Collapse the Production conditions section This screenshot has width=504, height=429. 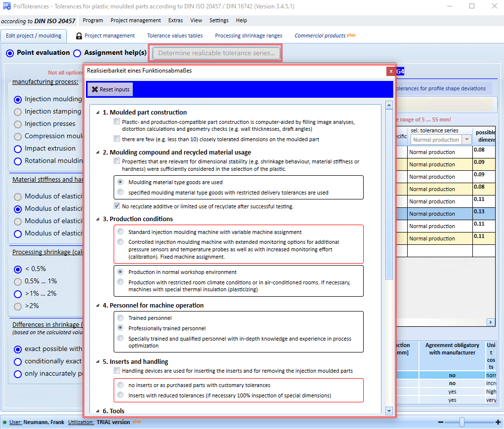(97, 219)
